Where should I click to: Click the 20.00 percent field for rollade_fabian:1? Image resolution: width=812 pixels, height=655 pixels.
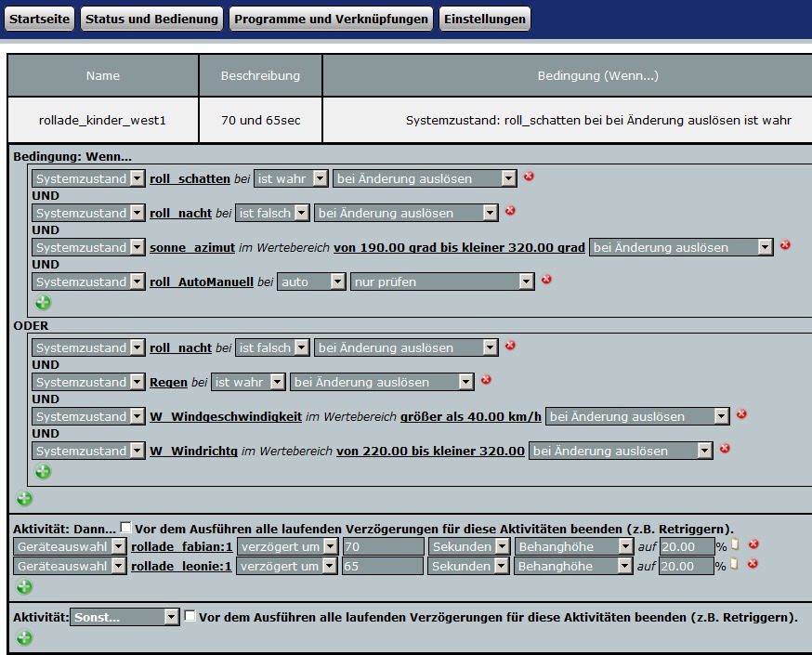point(688,547)
